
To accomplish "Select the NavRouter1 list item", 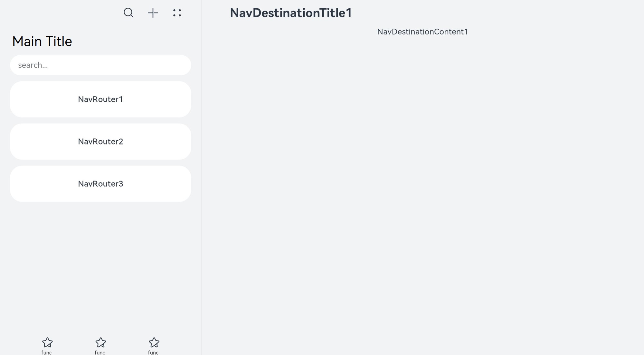I will 100,99.
